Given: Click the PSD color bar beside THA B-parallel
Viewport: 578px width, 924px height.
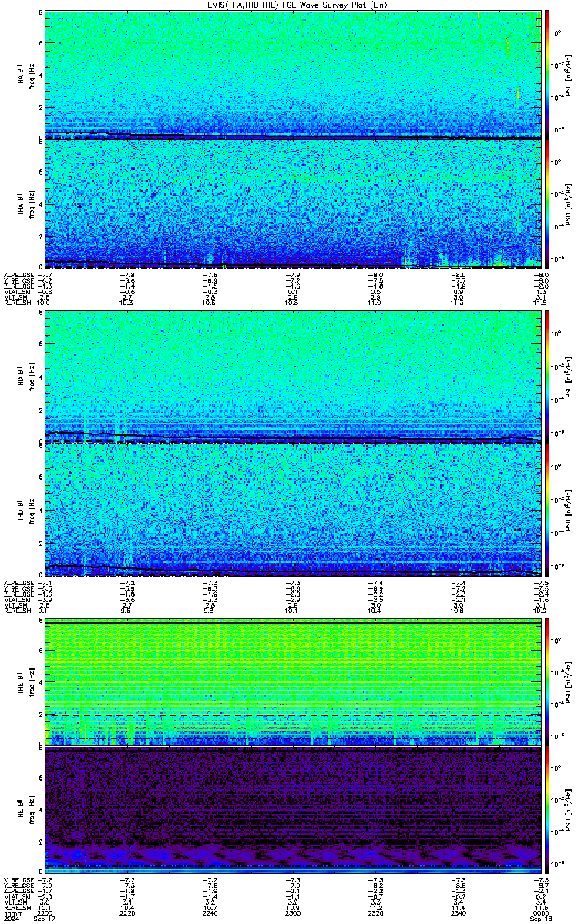Looking at the screenshot, I should (547, 204).
